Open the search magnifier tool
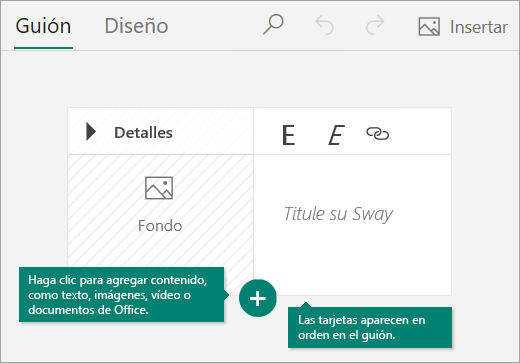Screen dimensions: 520x363 [x=273, y=24]
